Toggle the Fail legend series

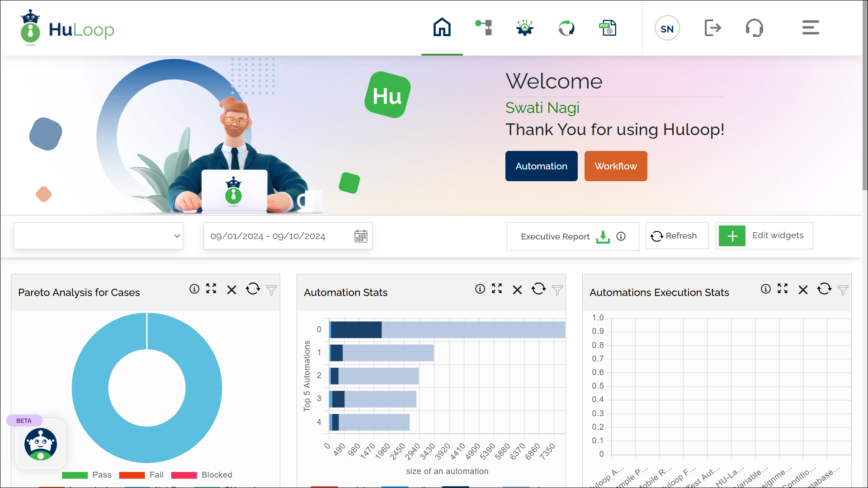click(x=142, y=475)
